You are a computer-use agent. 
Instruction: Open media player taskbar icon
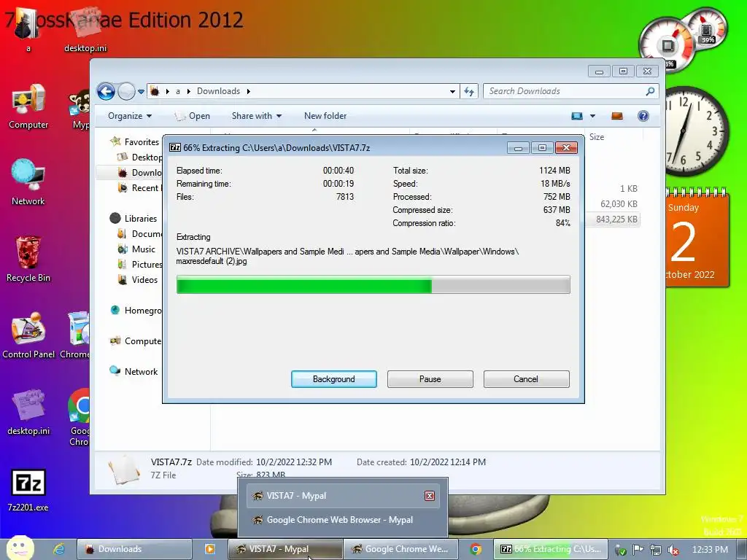[x=209, y=549]
